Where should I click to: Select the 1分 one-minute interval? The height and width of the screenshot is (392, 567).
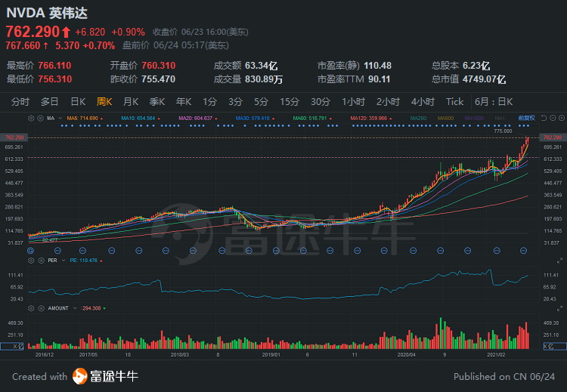click(209, 102)
